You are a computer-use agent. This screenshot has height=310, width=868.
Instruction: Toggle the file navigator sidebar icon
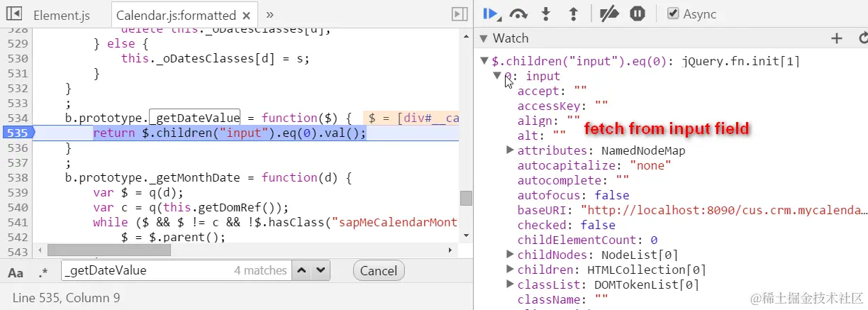point(16,14)
